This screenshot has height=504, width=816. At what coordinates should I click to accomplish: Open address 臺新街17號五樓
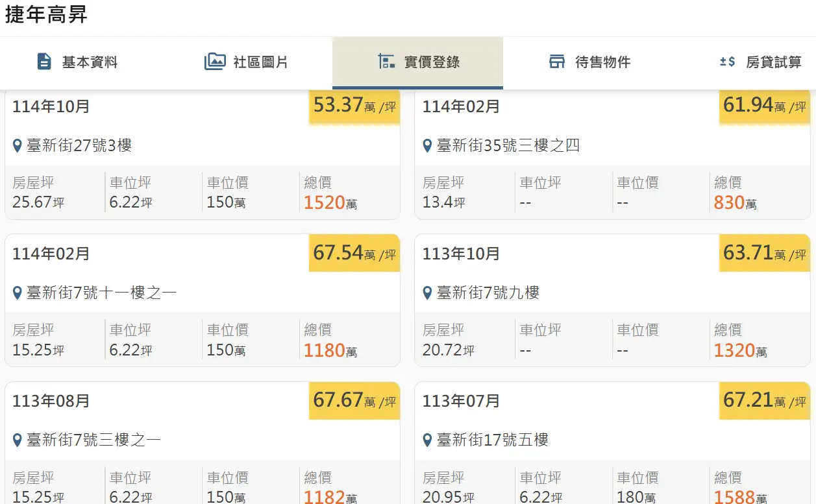pyautogui.click(x=493, y=440)
